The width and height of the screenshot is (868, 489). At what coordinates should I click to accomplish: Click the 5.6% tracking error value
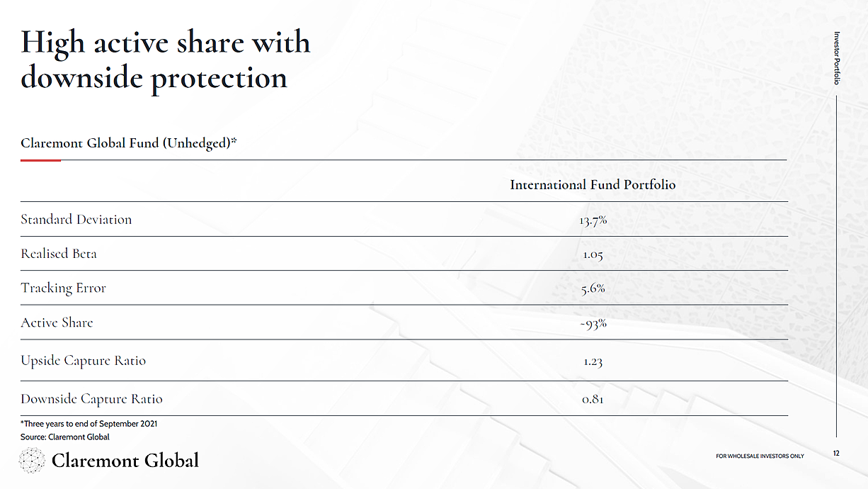click(593, 288)
